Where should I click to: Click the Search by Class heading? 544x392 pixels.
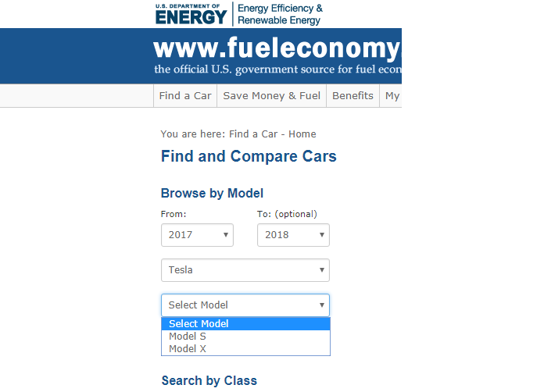tap(209, 381)
